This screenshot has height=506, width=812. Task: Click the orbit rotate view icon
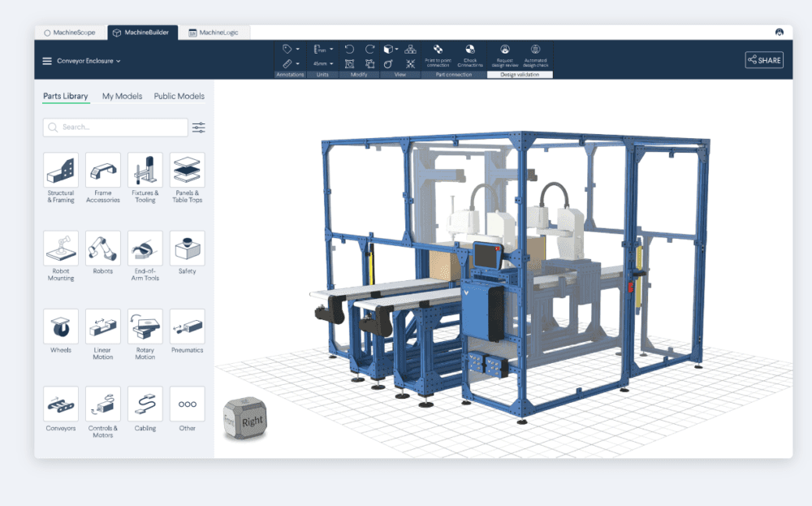tap(388, 63)
